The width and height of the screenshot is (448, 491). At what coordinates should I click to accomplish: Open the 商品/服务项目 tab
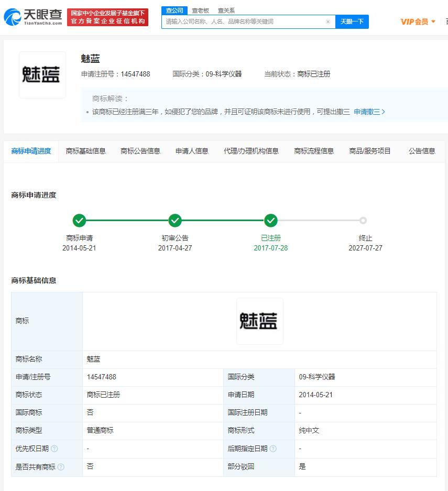coord(370,151)
